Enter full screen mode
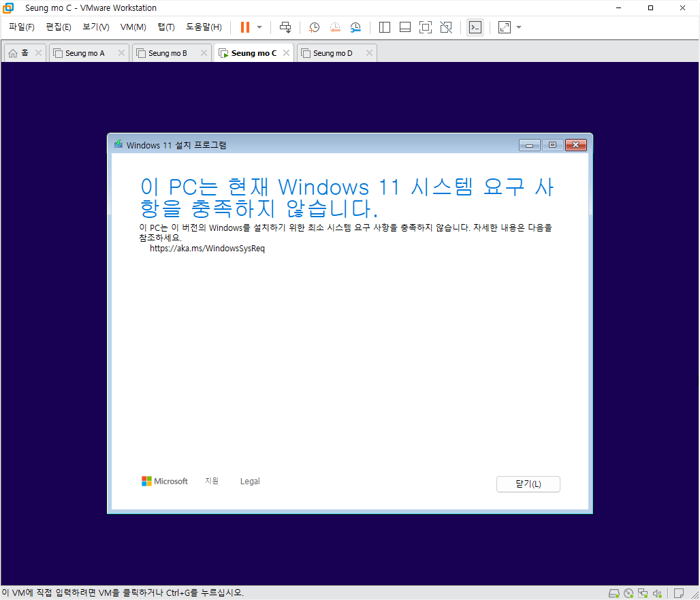This screenshot has height=600, width=700. pos(426,27)
